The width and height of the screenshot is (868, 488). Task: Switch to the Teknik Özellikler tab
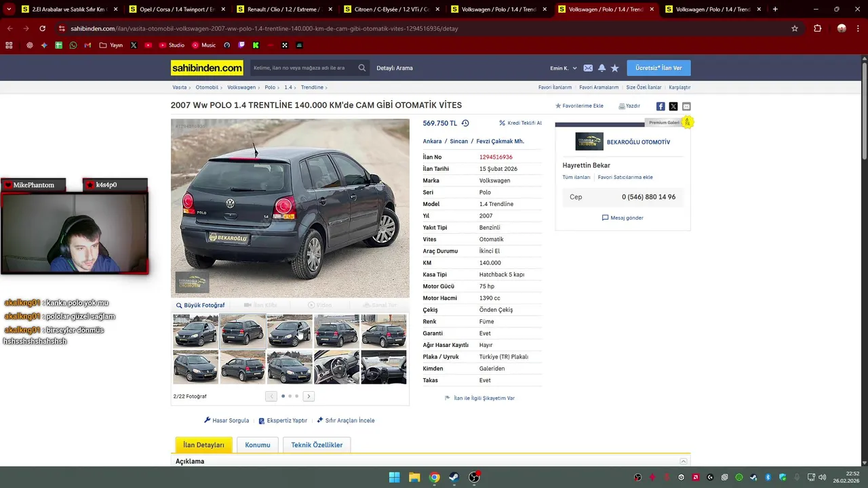click(317, 445)
